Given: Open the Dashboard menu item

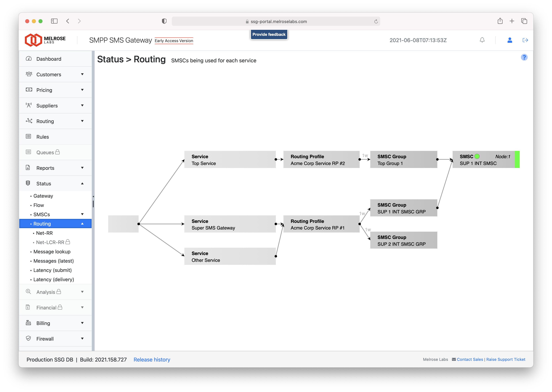Looking at the screenshot, I should pos(49,59).
